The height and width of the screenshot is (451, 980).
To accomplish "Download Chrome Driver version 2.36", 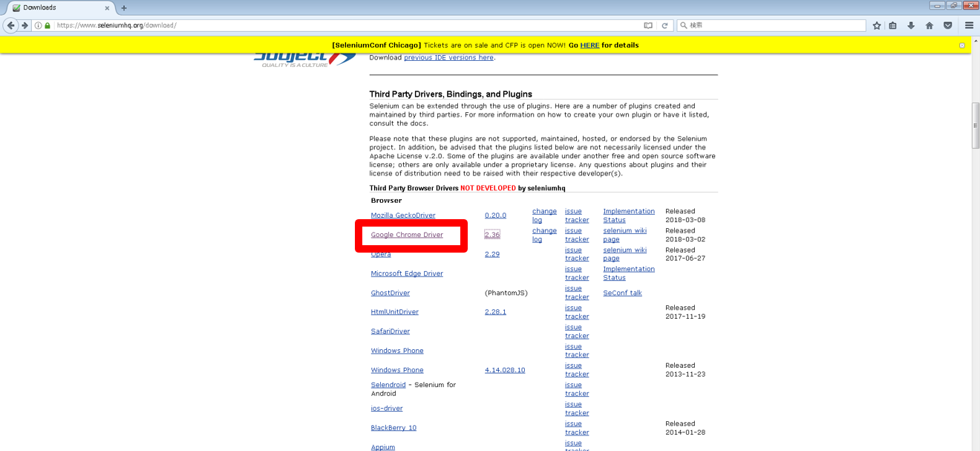I will tap(492, 235).
